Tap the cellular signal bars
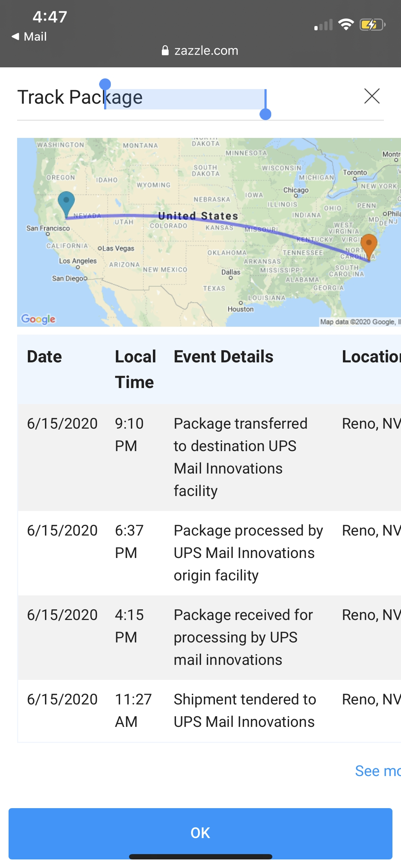 point(323,25)
